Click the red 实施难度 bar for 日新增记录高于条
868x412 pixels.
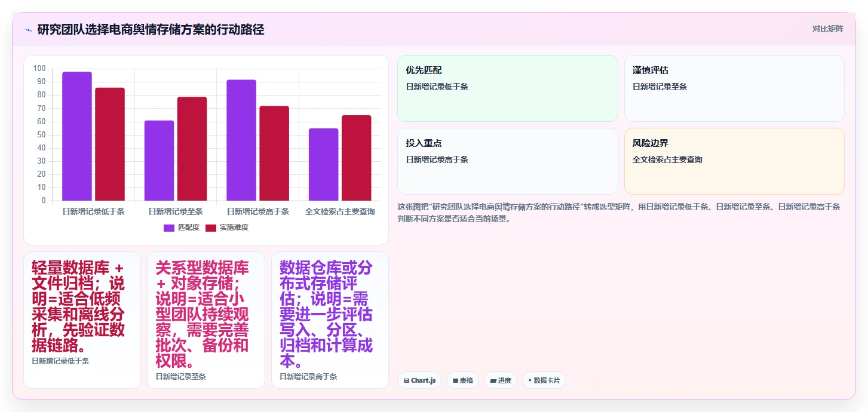click(x=274, y=153)
